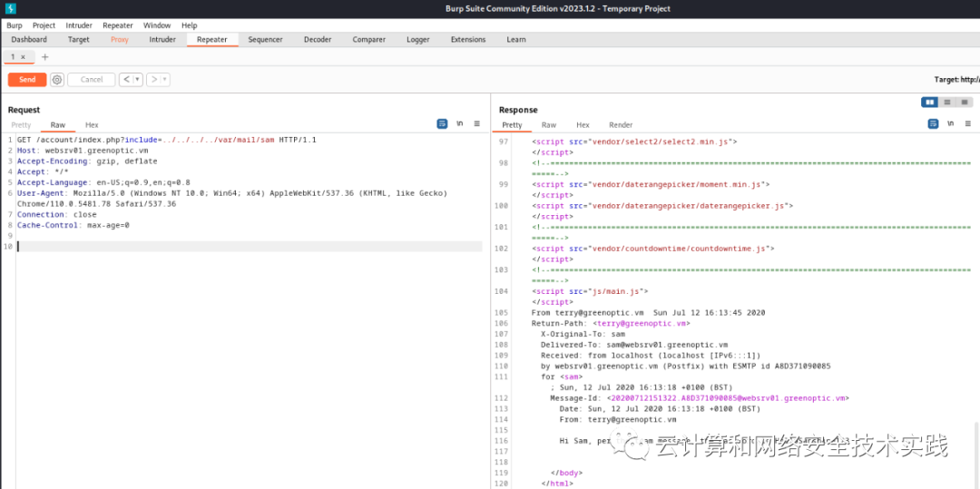
Task: Open the forward history dropdown arrow
Action: click(x=165, y=79)
